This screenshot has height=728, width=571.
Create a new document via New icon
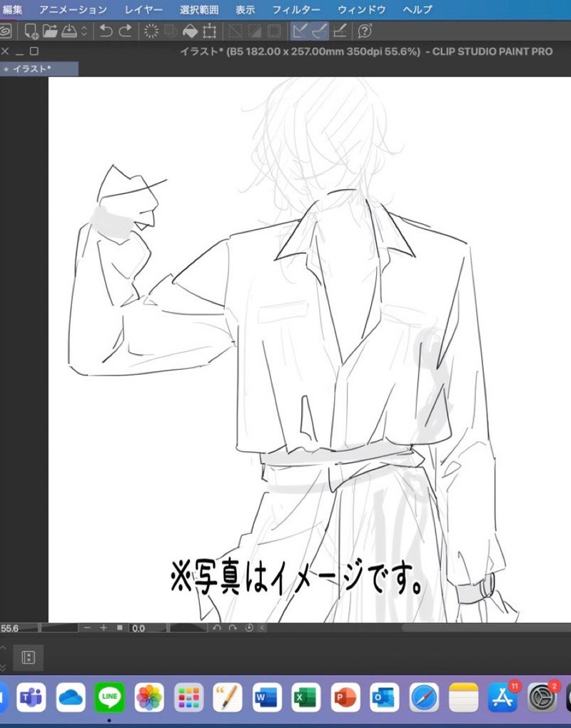click(31, 31)
